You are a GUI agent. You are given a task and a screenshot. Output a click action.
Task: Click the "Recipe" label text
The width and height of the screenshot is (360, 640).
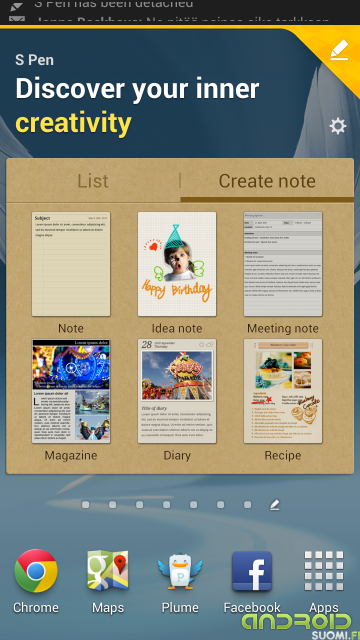click(x=283, y=456)
